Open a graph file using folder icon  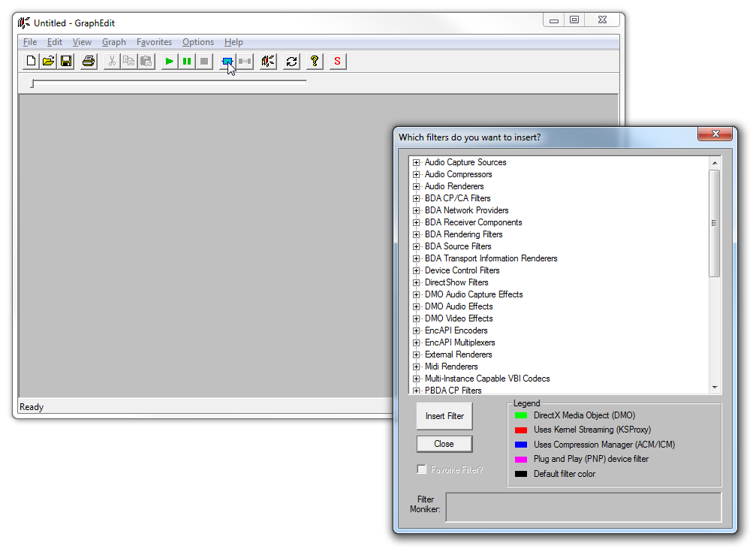click(x=48, y=62)
